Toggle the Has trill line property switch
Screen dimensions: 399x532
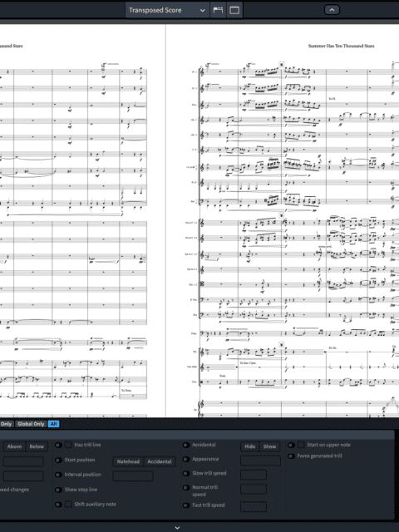coord(58,445)
